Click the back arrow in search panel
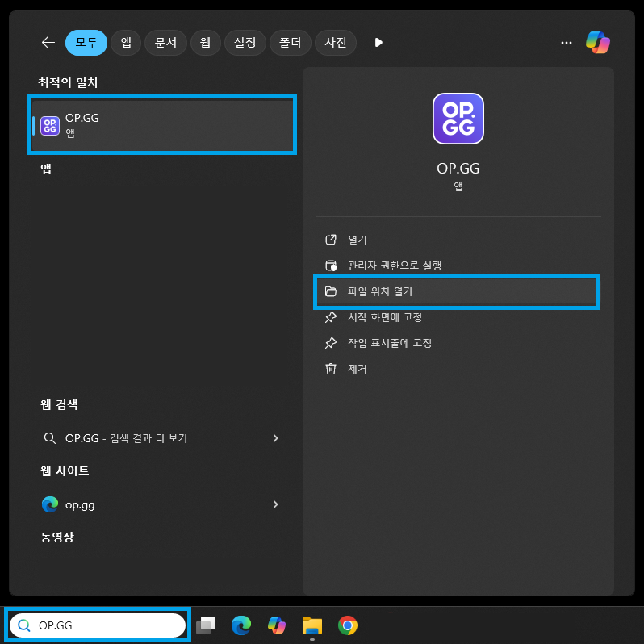The height and width of the screenshot is (644, 644). click(48, 42)
